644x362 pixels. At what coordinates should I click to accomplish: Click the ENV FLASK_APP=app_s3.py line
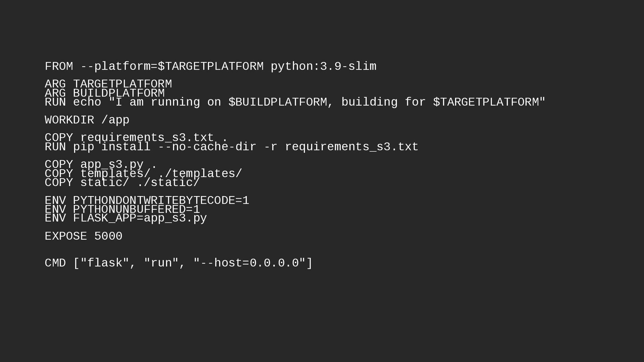126,219
